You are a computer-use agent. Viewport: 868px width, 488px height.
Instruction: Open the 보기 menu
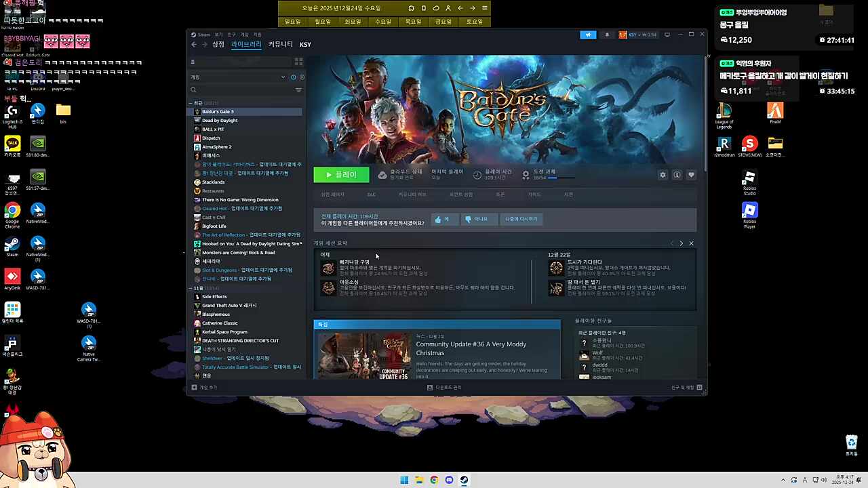coord(218,35)
